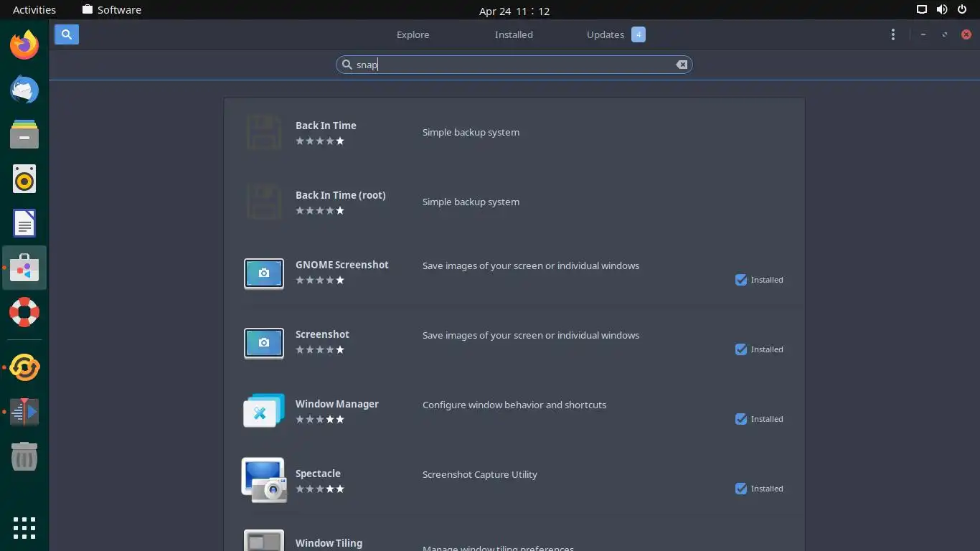Show applications grid in dock
980x551 pixels.
[24, 527]
